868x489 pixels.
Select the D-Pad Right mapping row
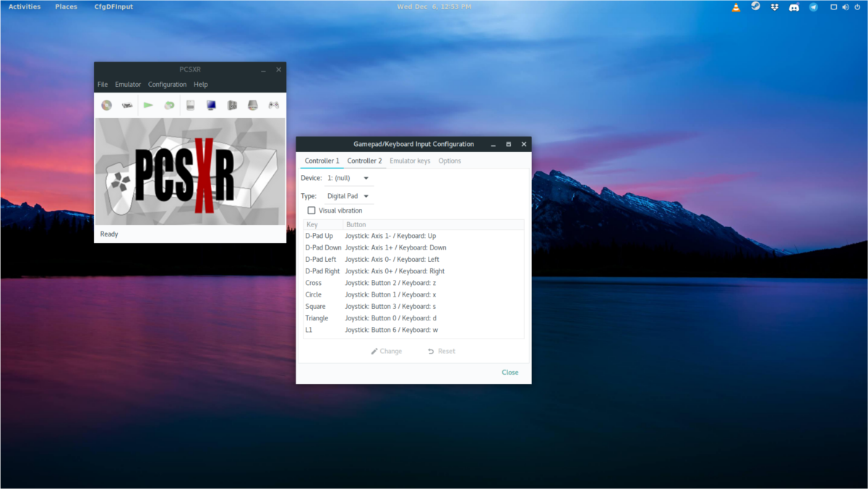click(413, 271)
